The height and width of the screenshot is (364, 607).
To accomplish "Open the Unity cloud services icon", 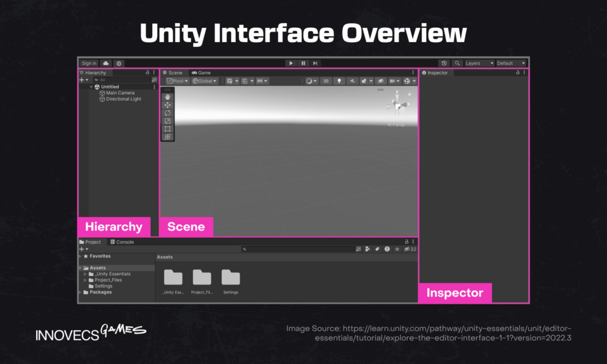I will click(x=106, y=63).
